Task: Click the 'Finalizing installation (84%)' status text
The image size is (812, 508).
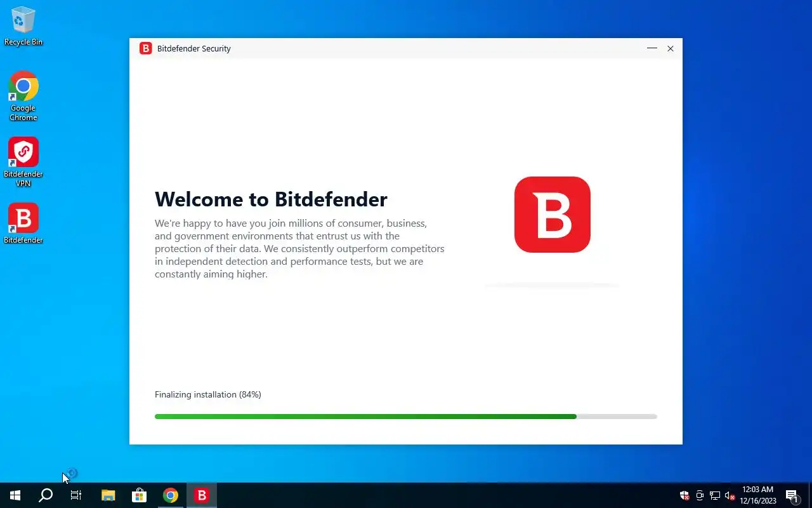Action: click(208, 394)
